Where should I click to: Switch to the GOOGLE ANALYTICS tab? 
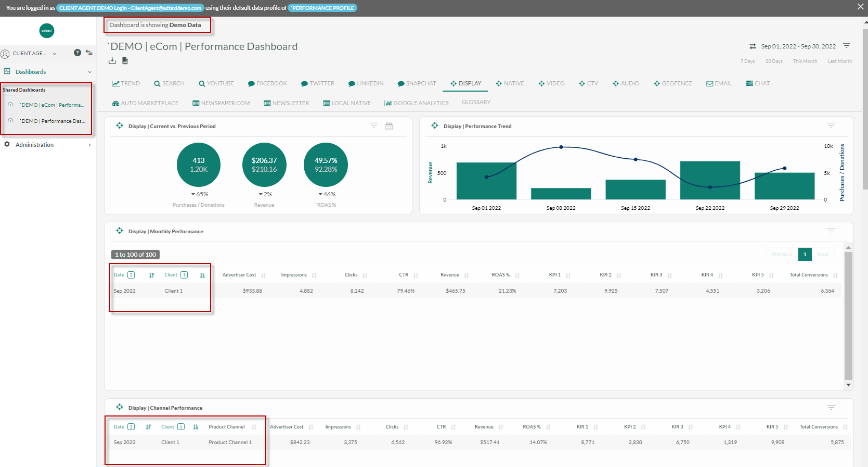[x=417, y=103]
